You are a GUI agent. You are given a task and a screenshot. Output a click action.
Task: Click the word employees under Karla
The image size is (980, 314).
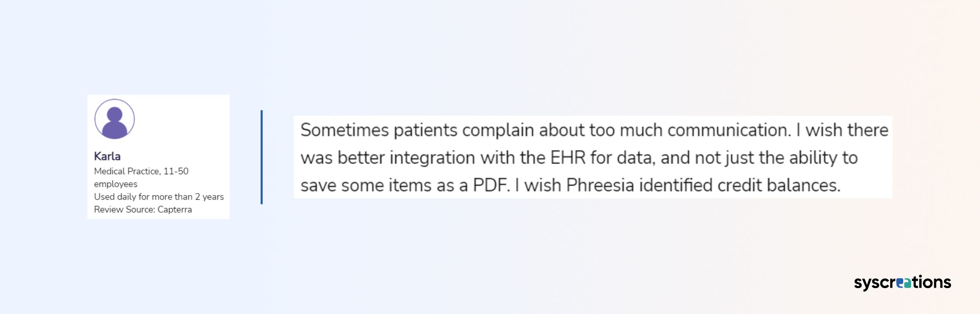(116, 184)
